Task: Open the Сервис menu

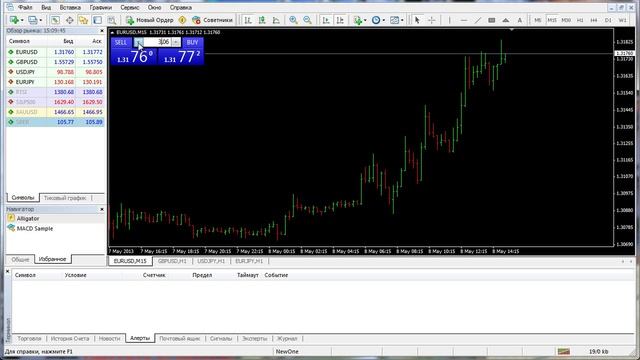Action: (130, 7)
